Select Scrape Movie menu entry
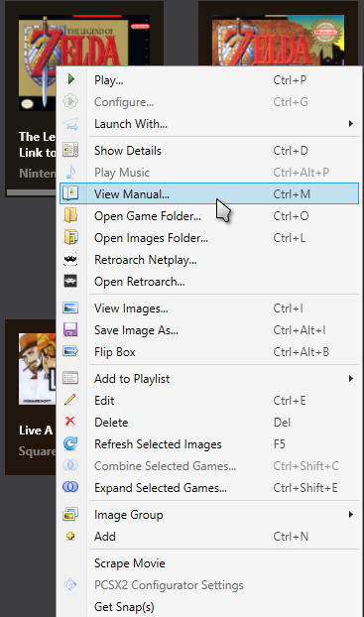The width and height of the screenshot is (364, 617). 209,563
